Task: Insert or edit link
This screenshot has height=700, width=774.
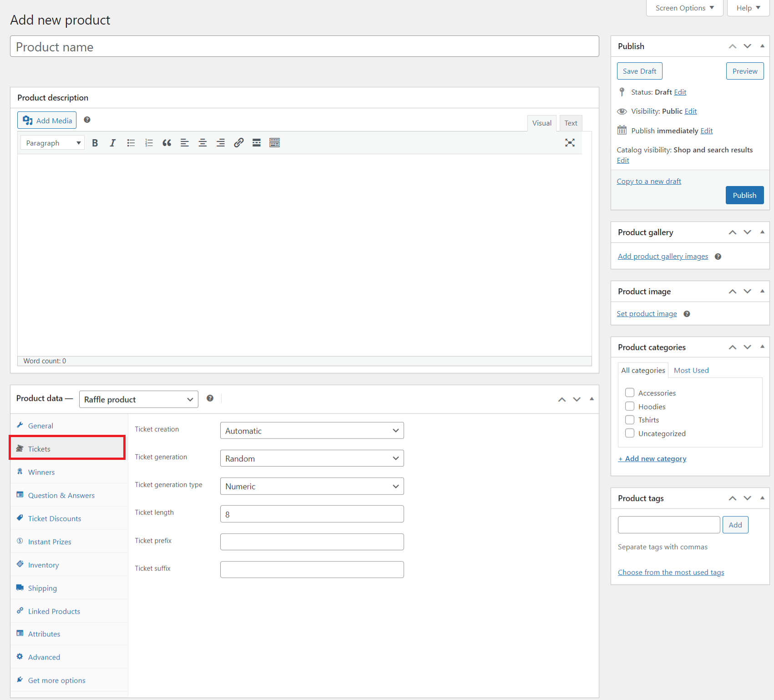Action: tap(238, 143)
